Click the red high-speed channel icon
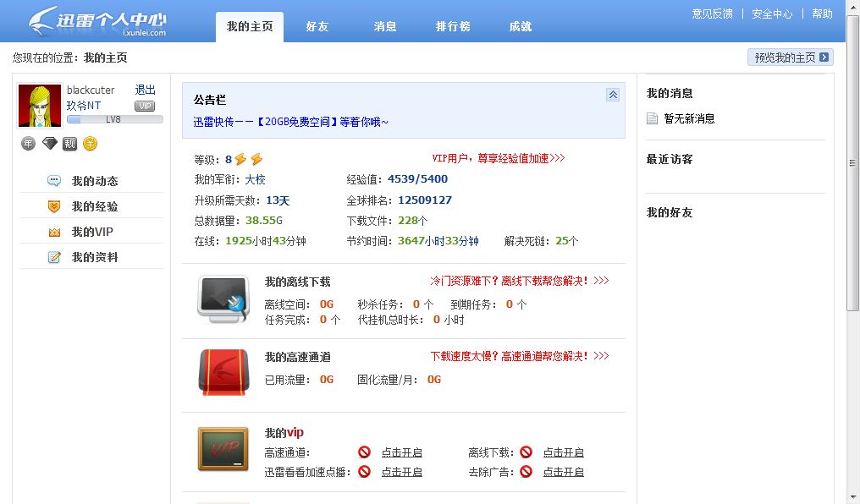860x504 pixels. tap(223, 372)
